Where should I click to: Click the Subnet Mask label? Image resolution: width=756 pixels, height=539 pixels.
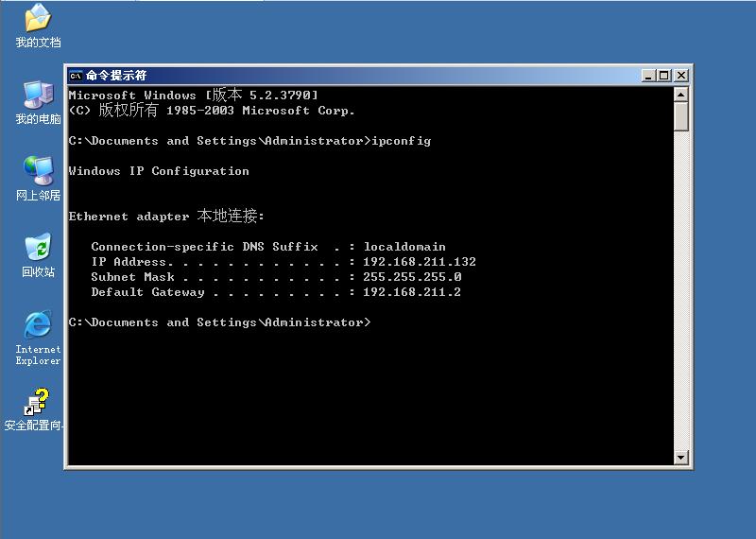[132, 277]
